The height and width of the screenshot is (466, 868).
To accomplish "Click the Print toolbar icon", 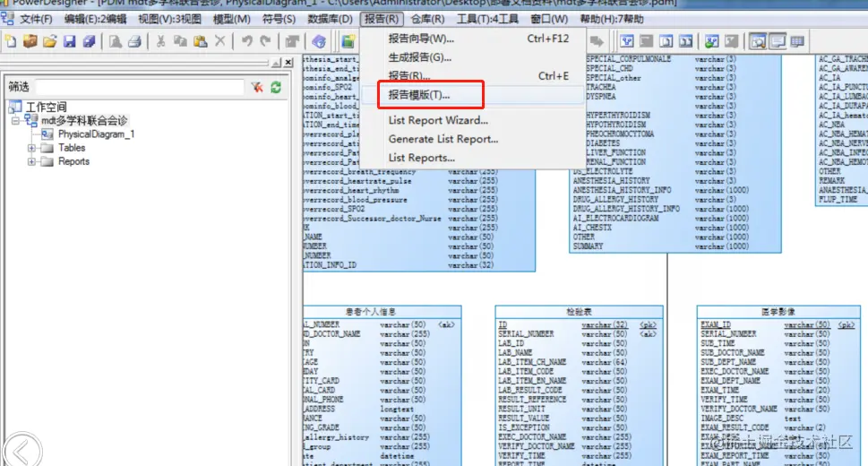I will 134,41.
